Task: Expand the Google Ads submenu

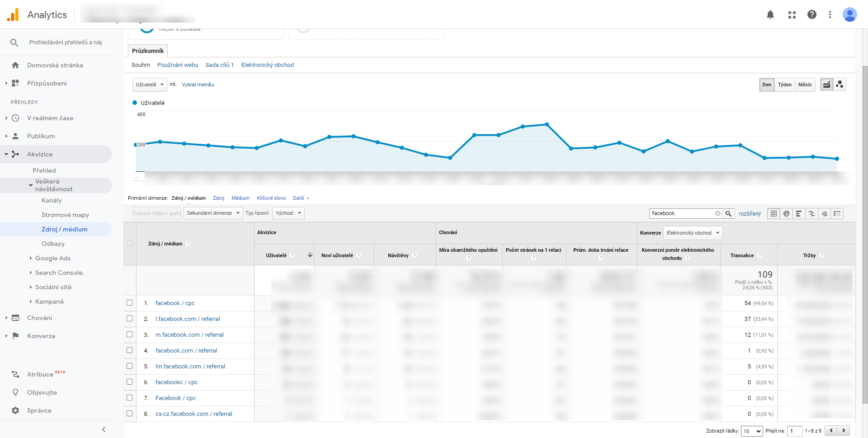Action: [x=31, y=258]
